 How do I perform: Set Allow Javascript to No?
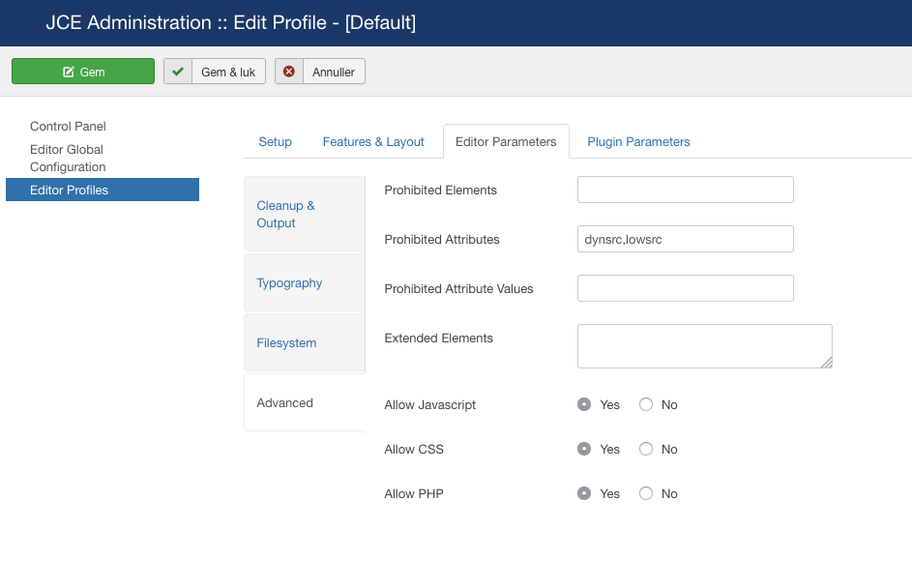[646, 404]
